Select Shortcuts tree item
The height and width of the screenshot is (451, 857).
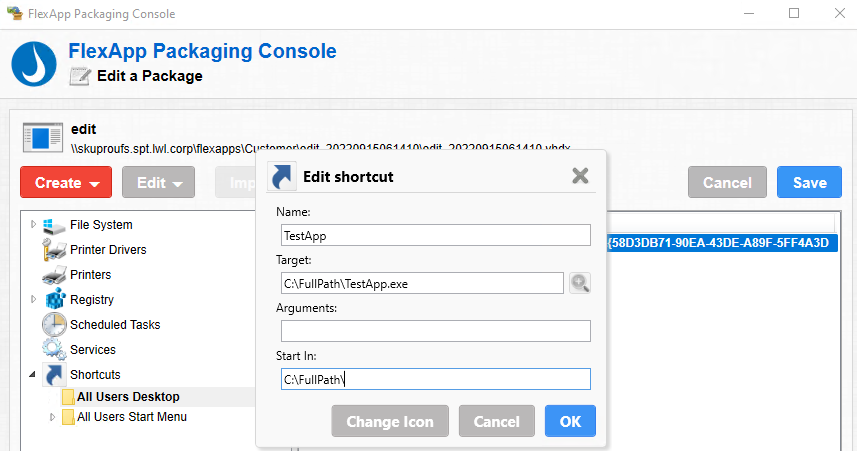point(95,375)
